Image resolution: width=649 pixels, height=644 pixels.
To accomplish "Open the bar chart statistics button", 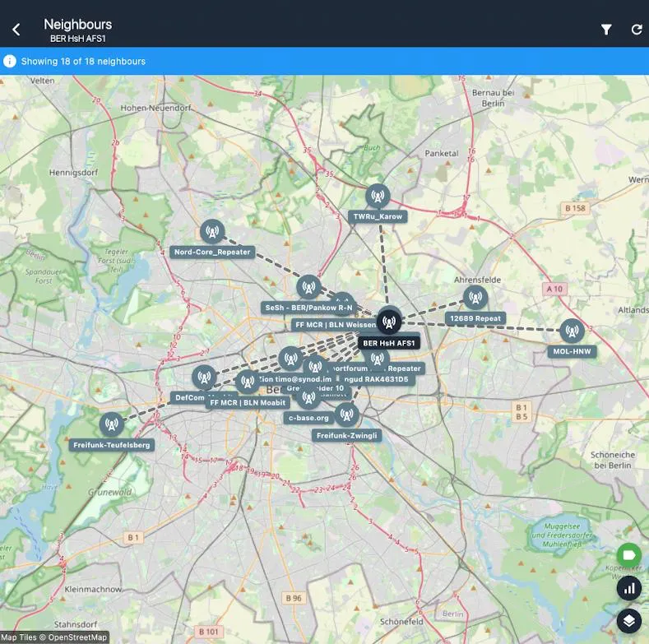I will tap(628, 588).
